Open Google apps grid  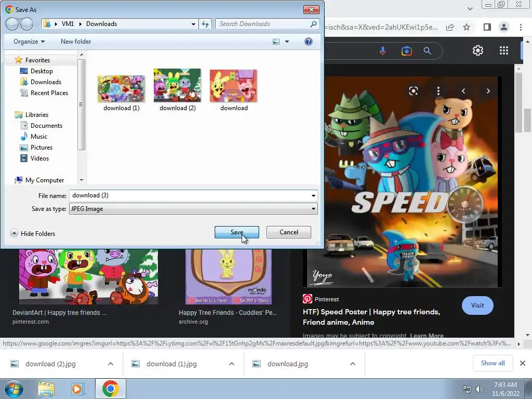pyautogui.click(x=504, y=50)
